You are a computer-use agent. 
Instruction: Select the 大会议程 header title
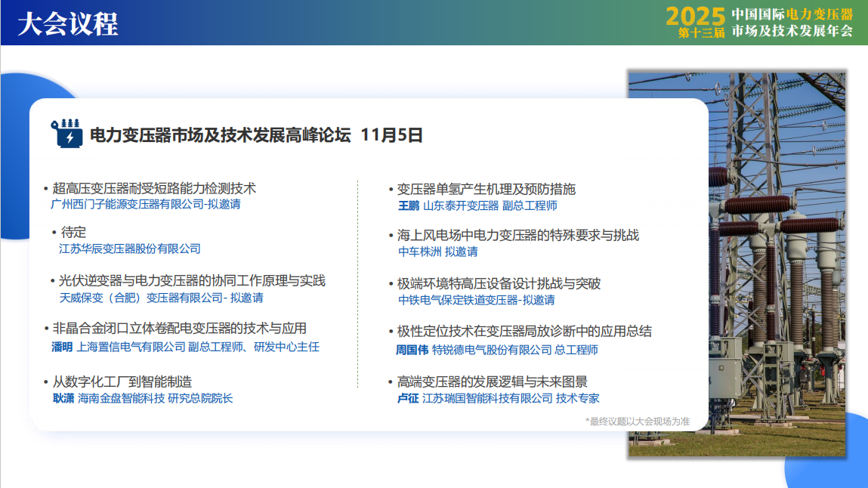(67, 24)
